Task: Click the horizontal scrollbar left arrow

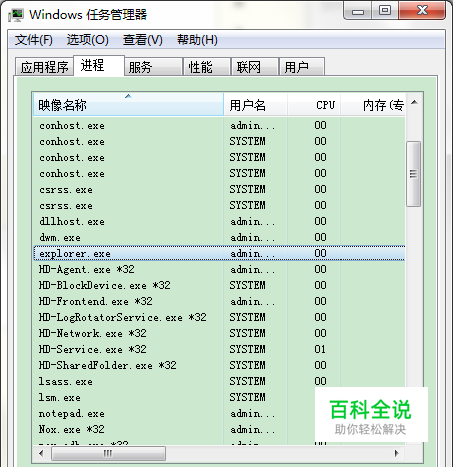Action: 41,453
